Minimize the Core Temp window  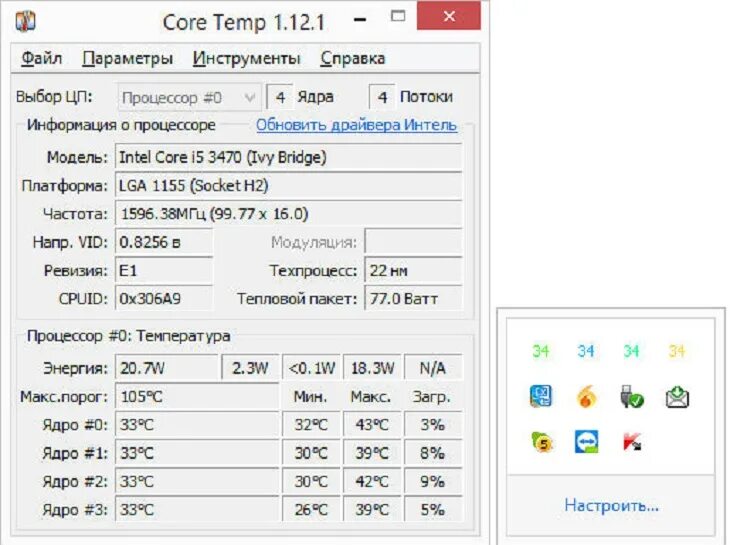(x=360, y=20)
